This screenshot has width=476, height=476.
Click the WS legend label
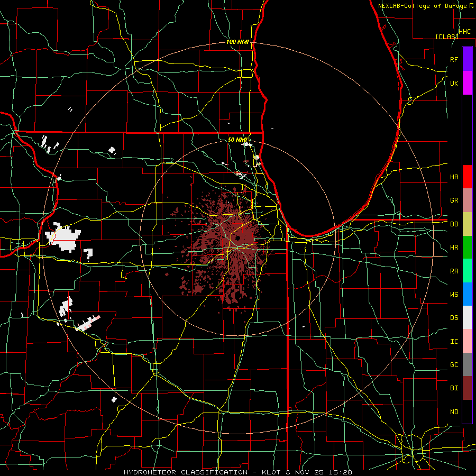click(x=454, y=295)
